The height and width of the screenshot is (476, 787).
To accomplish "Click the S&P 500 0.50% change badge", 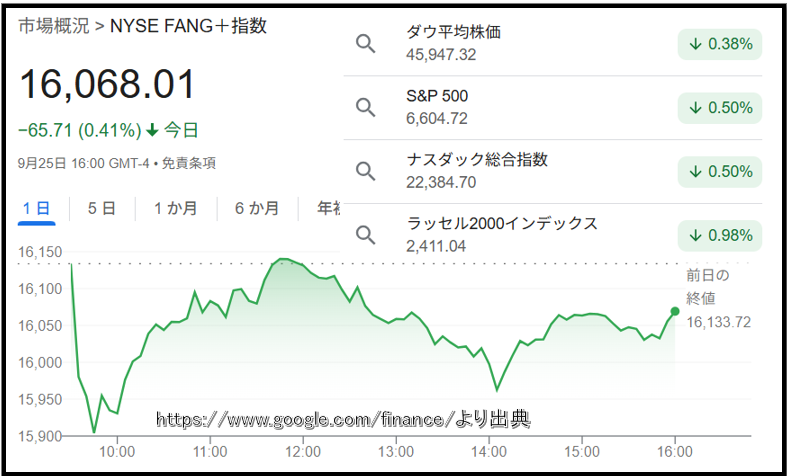I will (x=719, y=107).
